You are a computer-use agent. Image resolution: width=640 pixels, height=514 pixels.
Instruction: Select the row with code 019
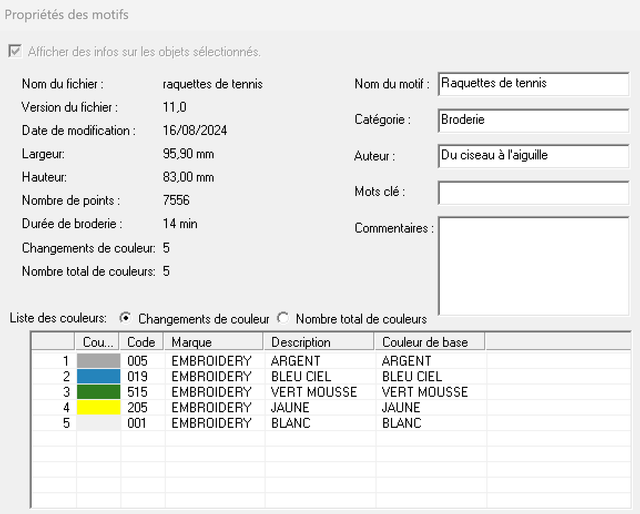(x=331, y=376)
